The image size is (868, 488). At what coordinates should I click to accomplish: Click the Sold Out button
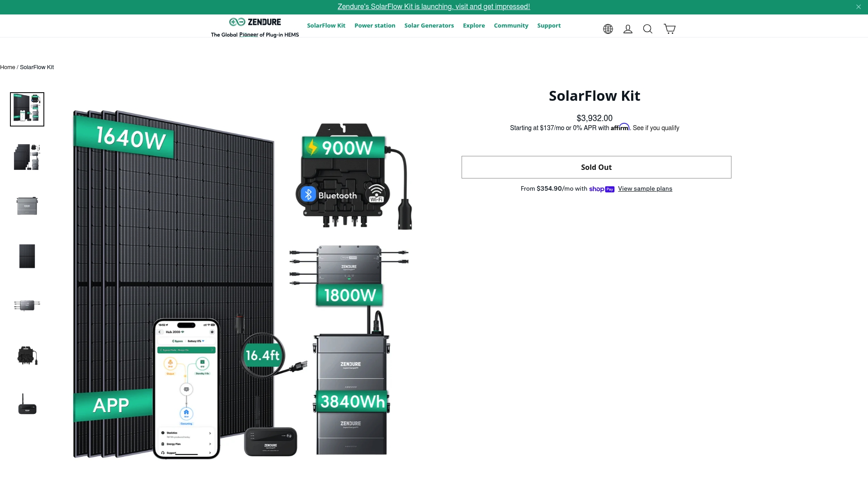[596, 167]
